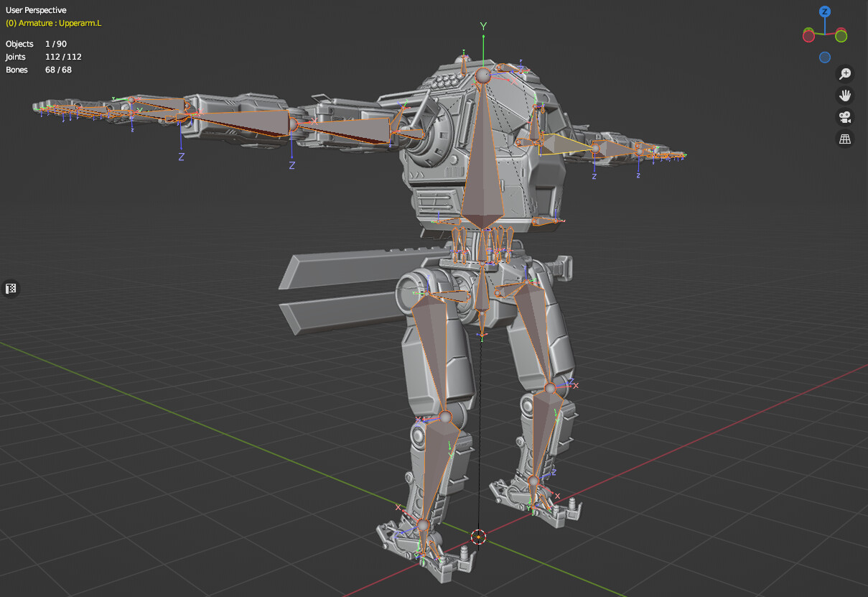This screenshot has width=868, height=597.
Task: Click the Objects 1/90 stat text
Action: point(36,44)
